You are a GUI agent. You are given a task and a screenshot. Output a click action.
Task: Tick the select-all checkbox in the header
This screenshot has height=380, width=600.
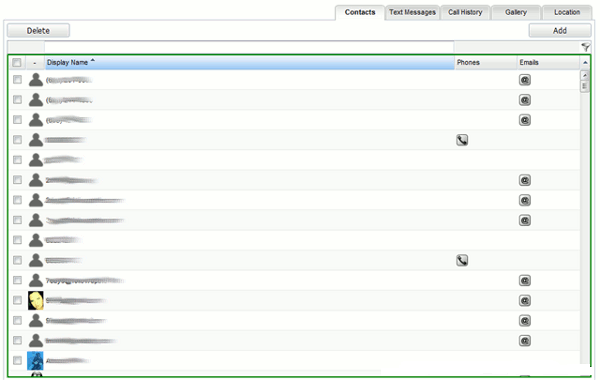(x=17, y=62)
